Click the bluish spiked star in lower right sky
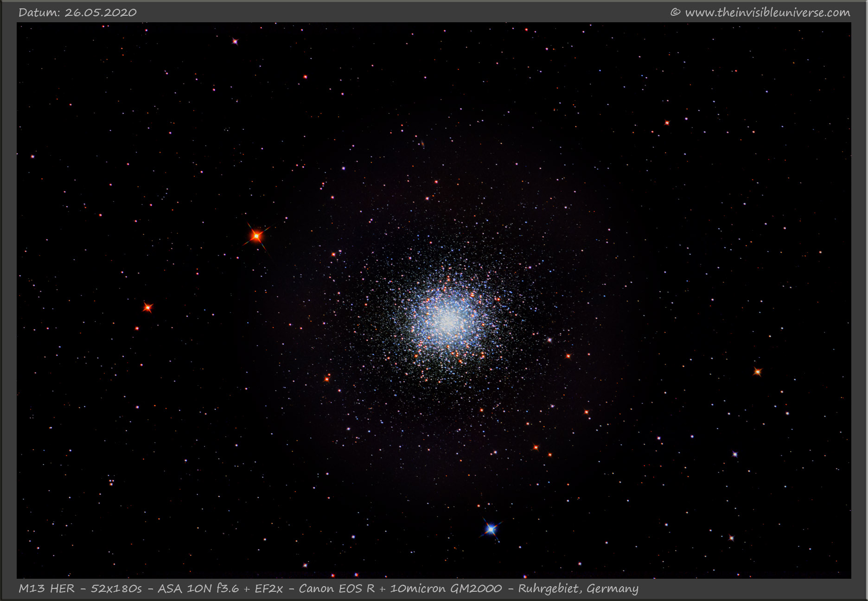The image size is (868, 601). coord(734,454)
